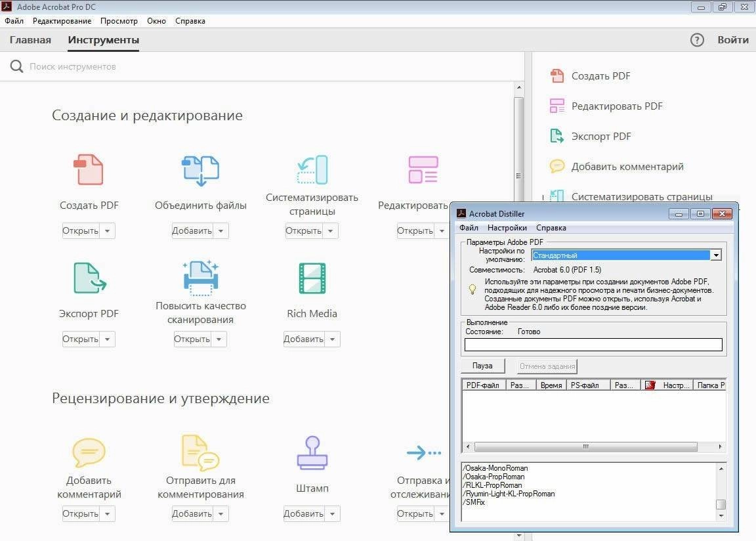Click Открыть button under Экспорт PDF
The image size is (756, 541).
tap(81, 339)
